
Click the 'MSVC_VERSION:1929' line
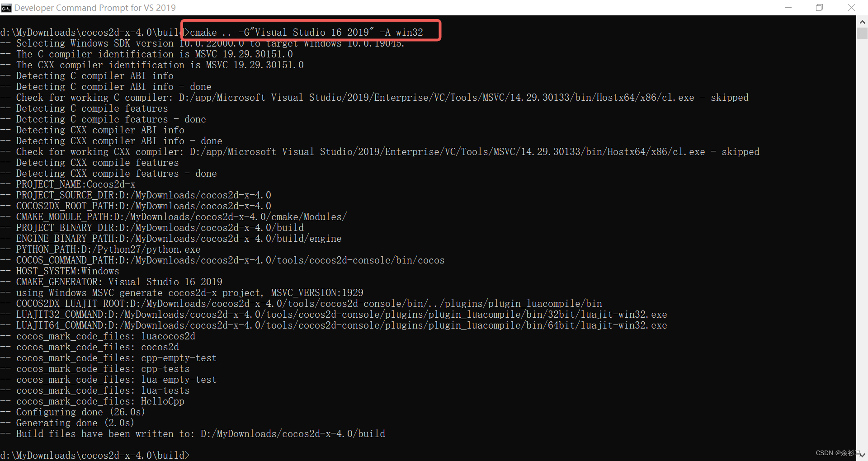click(x=182, y=293)
